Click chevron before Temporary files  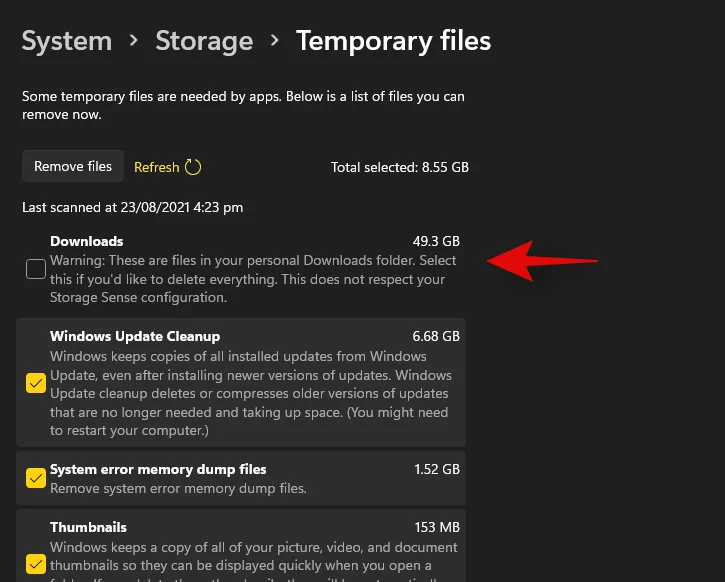(274, 42)
